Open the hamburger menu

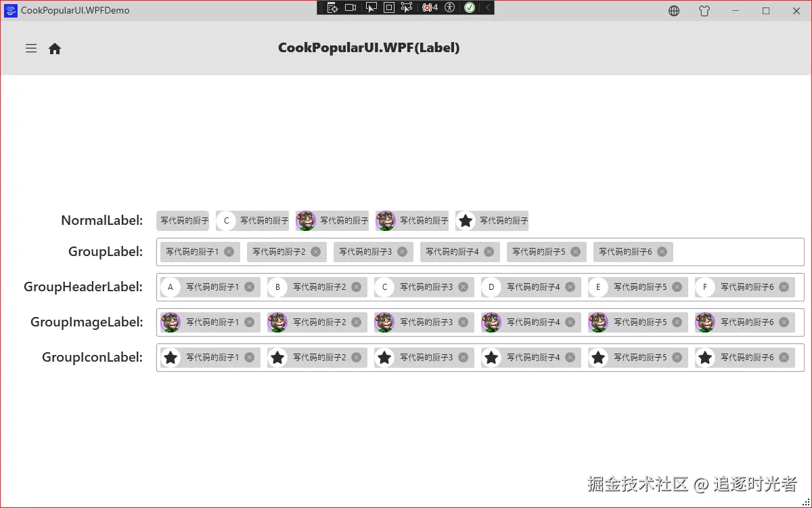pos(31,48)
